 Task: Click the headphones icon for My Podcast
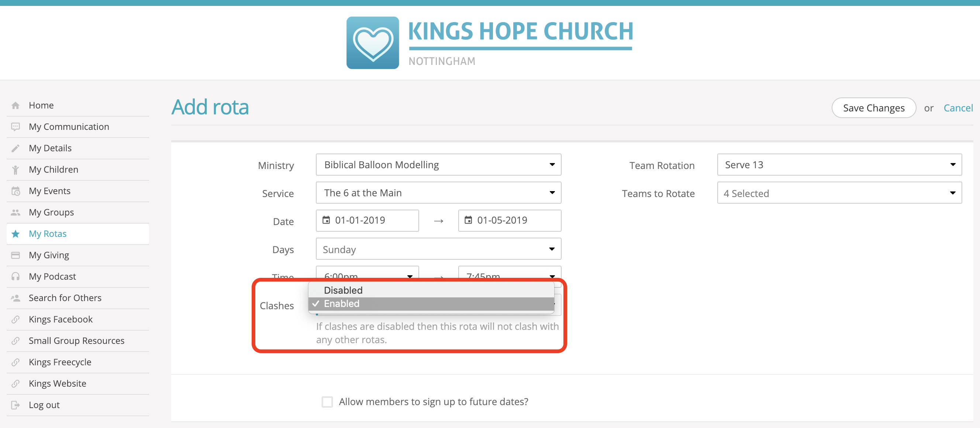(x=16, y=276)
